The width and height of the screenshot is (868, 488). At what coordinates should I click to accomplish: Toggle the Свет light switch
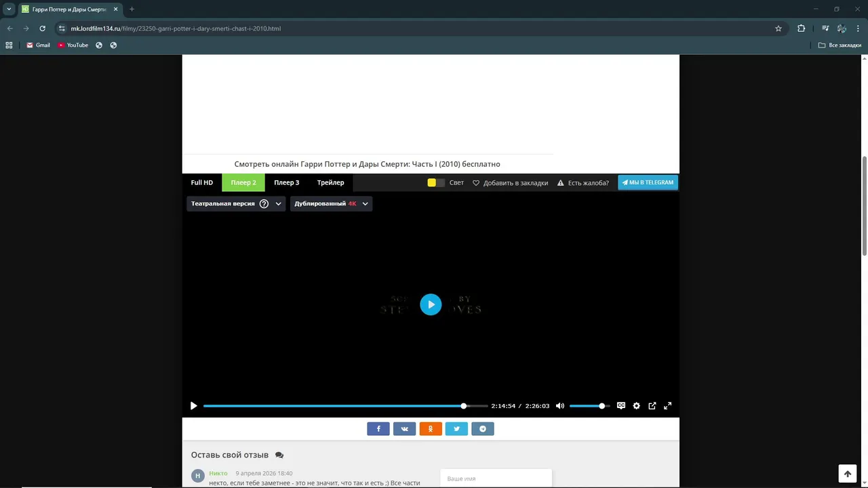436,182
